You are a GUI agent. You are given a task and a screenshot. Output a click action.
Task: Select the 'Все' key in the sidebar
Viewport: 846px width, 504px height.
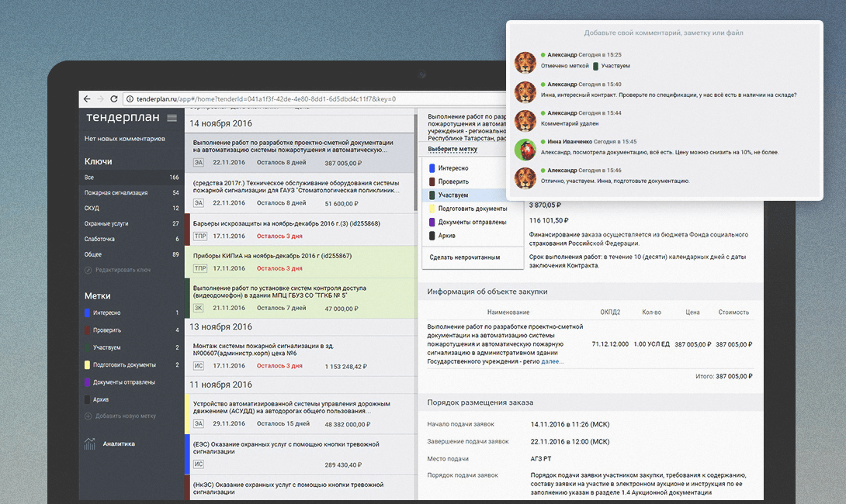[x=132, y=178]
